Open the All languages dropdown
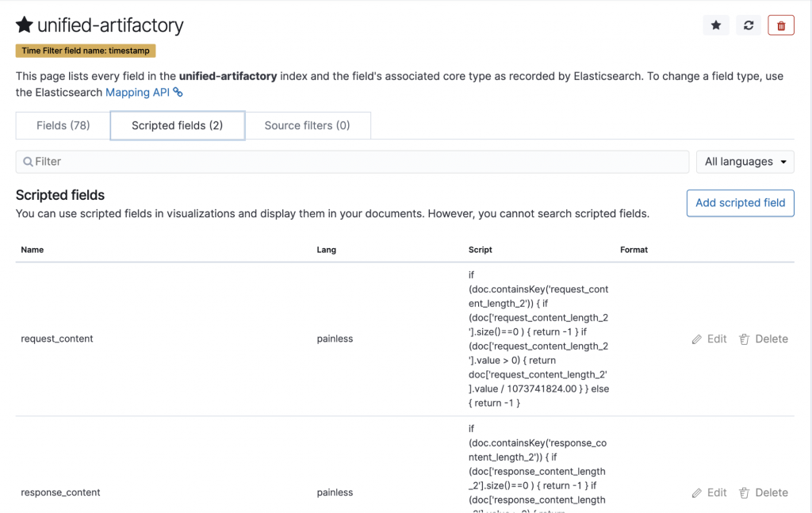This screenshot has height=513, width=812. click(745, 162)
